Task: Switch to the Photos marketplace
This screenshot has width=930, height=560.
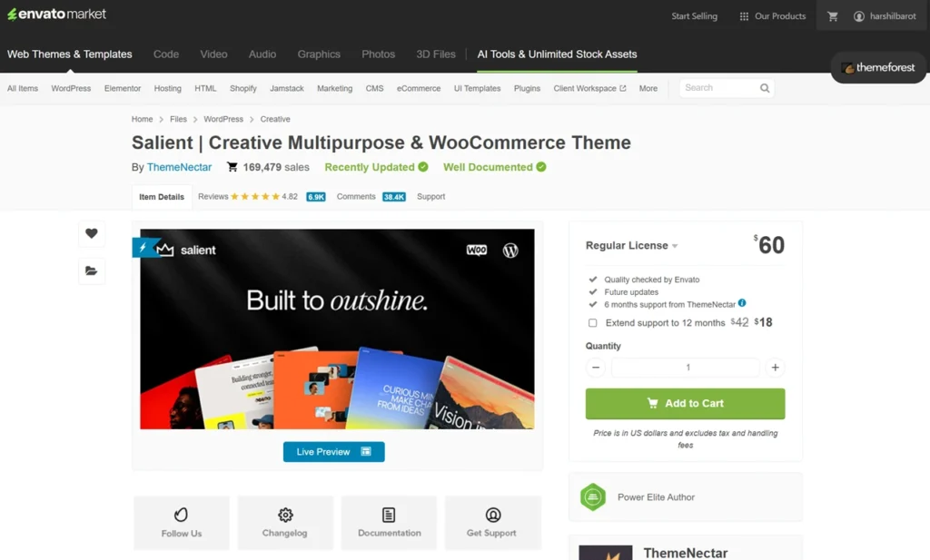Action: (379, 54)
